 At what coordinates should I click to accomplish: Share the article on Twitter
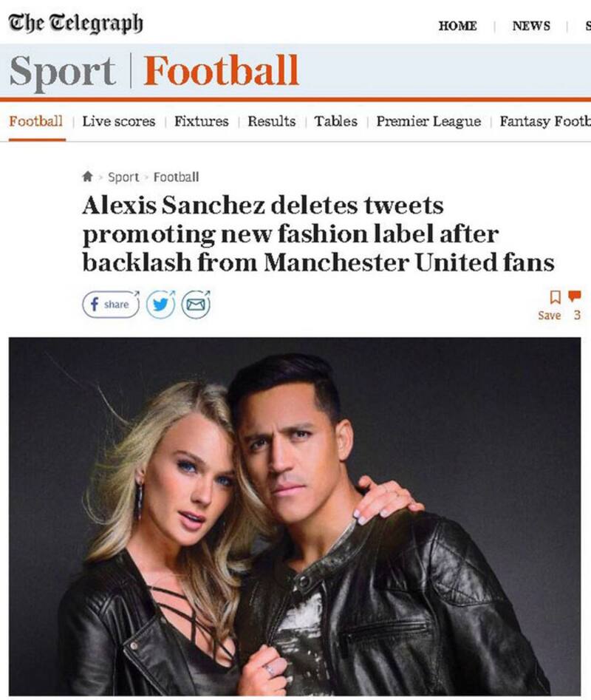[160, 304]
